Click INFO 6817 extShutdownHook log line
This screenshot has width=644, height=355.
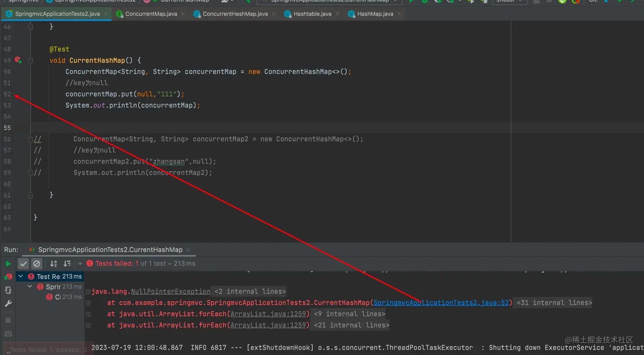(368, 348)
